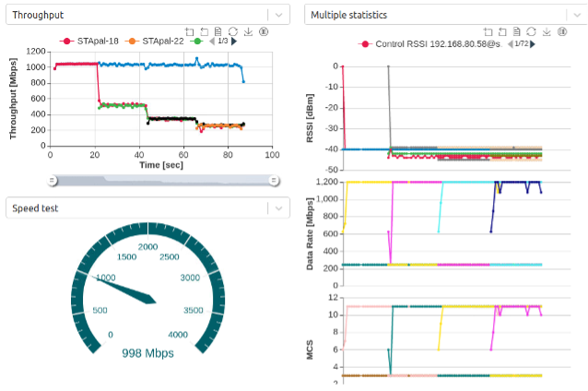Open the Speed test panel dropdown
Viewport: 588px width, 391px height.
pyautogui.click(x=279, y=208)
